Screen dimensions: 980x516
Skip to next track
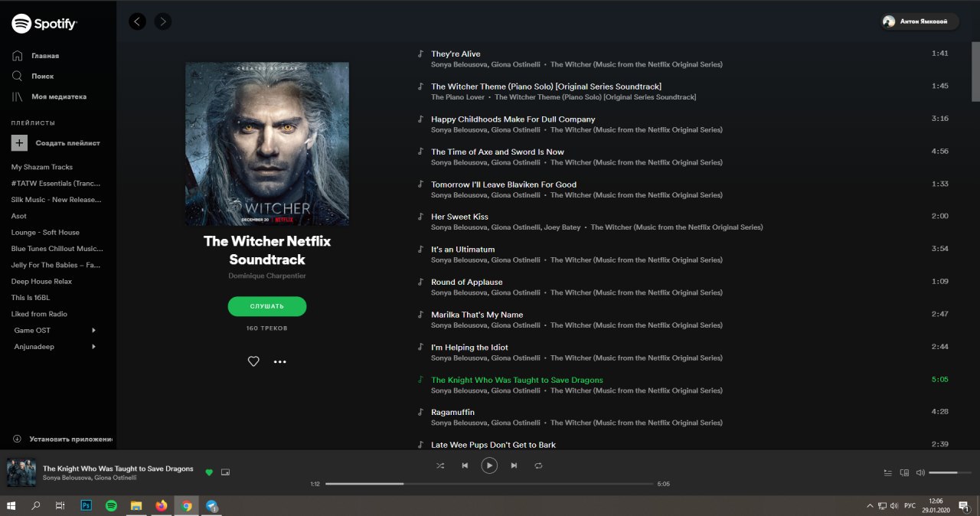tap(514, 465)
